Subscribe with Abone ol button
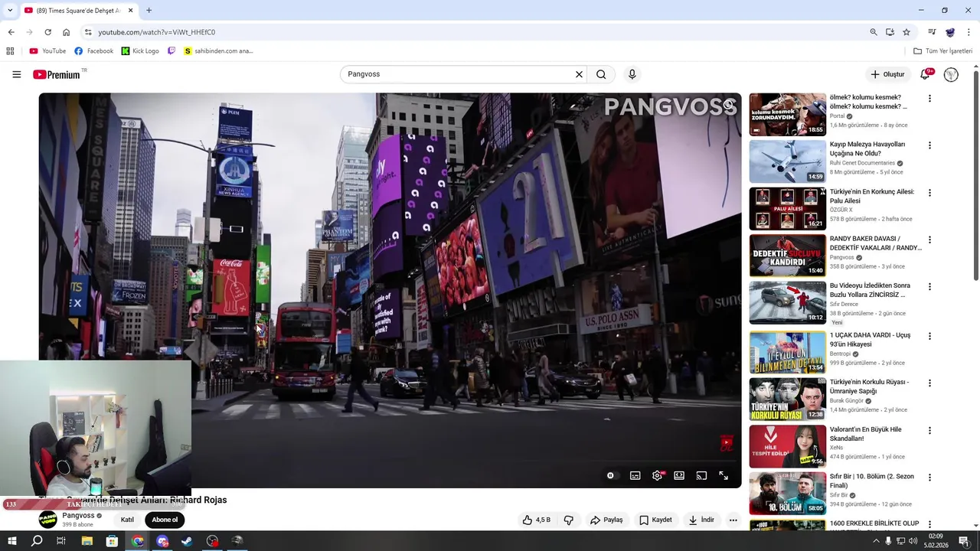The image size is (980, 551). point(165,520)
